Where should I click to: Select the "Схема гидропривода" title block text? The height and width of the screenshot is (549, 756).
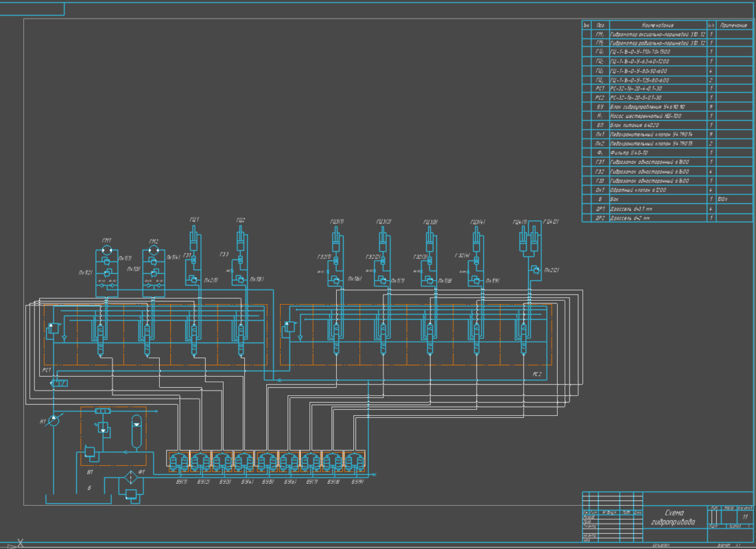click(672, 517)
